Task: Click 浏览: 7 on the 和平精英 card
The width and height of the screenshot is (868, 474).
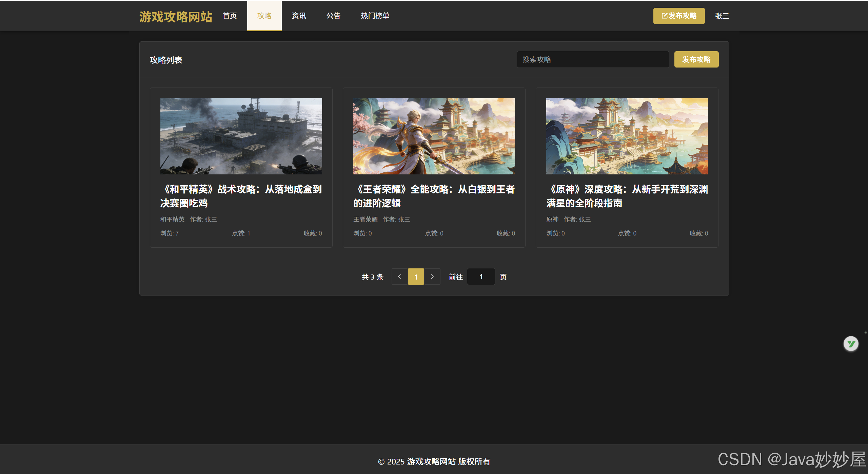Action: point(170,233)
